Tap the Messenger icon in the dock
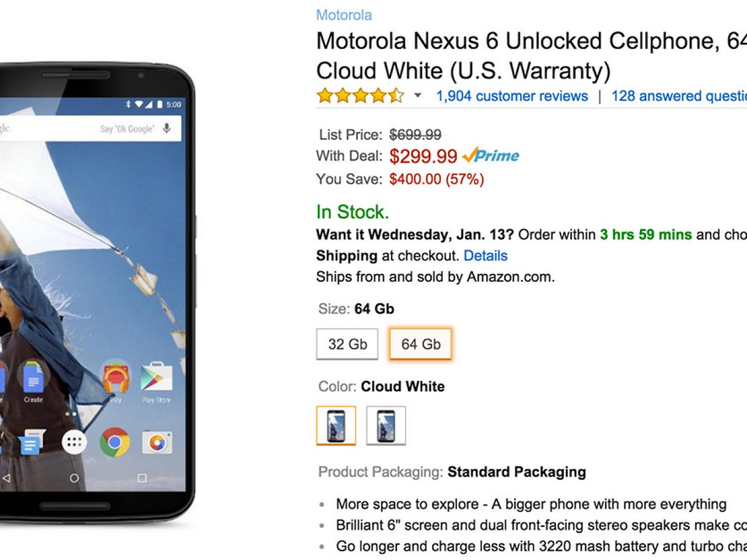 point(30,443)
